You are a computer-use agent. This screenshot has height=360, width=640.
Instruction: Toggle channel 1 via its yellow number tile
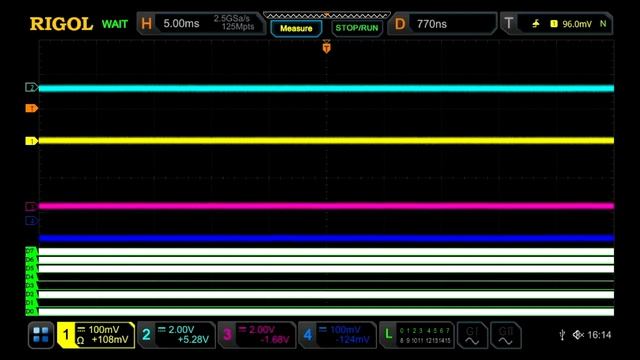(66, 335)
